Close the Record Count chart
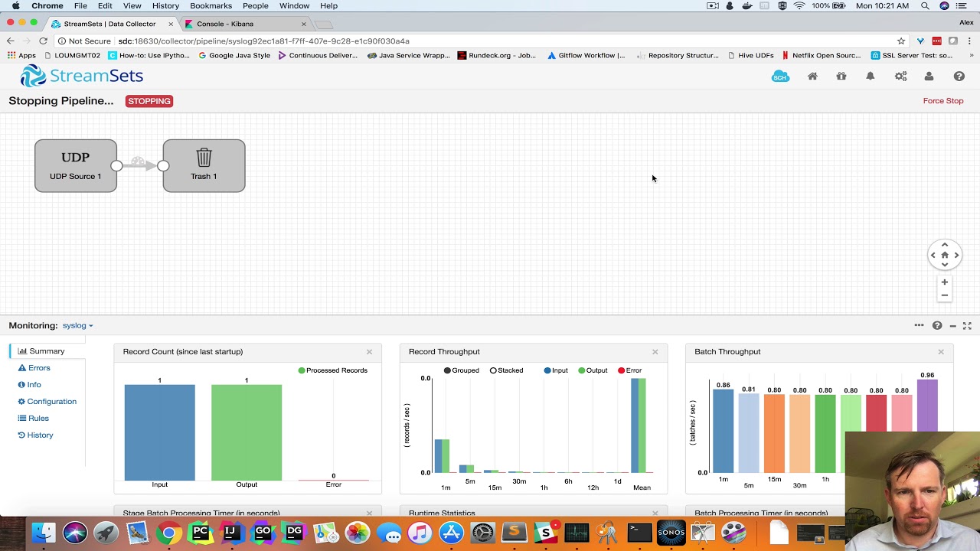This screenshot has height=551, width=980. (369, 352)
